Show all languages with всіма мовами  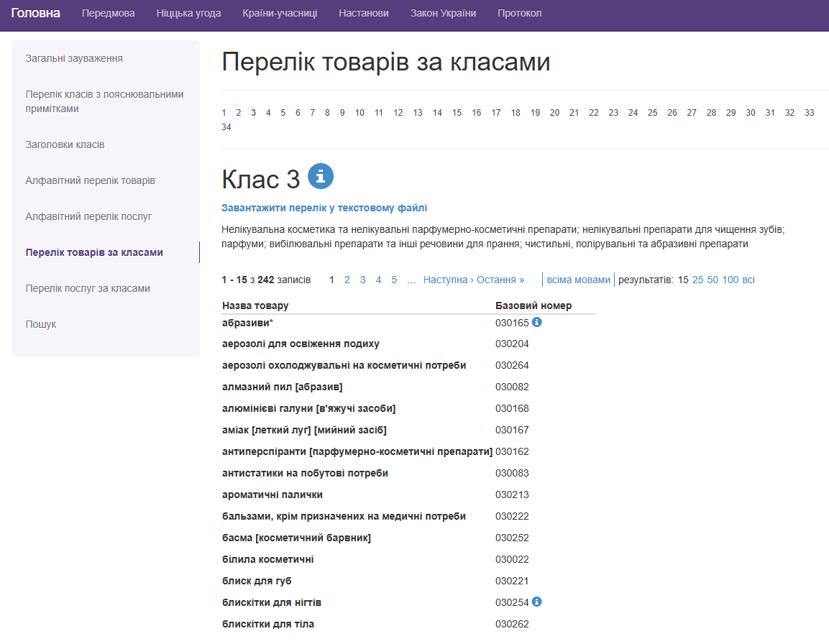pyautogui.click(x=578, y=280)
